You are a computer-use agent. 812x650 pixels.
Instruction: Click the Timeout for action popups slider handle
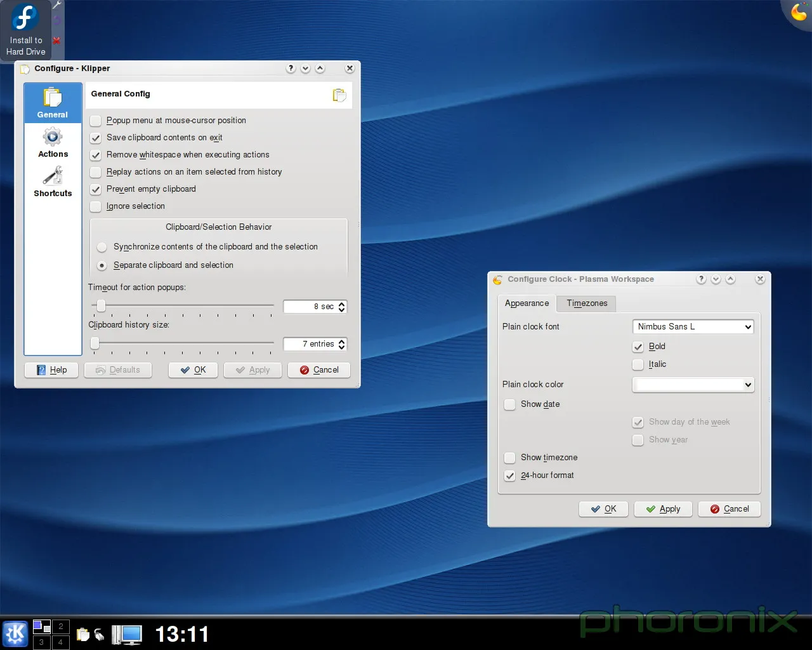tap(100, 306)
